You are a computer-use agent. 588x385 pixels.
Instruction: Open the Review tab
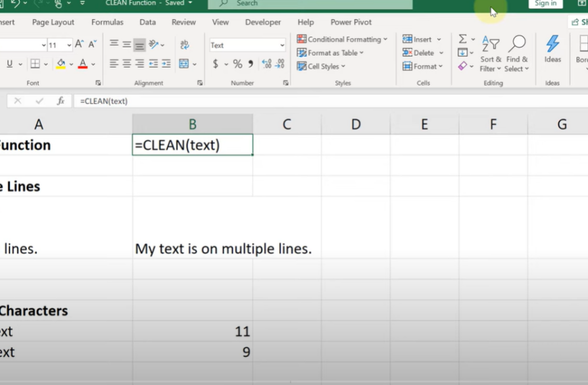click(184, 22)
